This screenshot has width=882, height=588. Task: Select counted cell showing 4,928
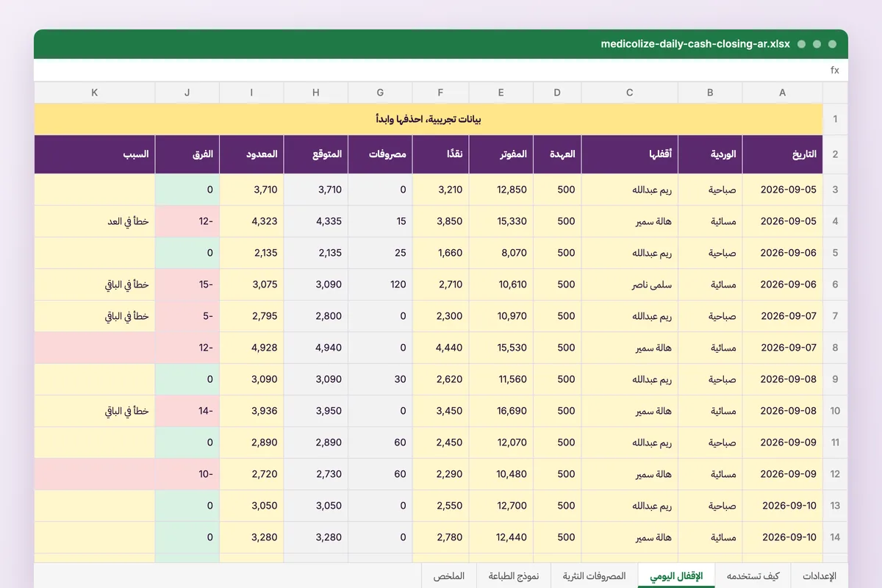pyautogui.click(x=251, y=348)
